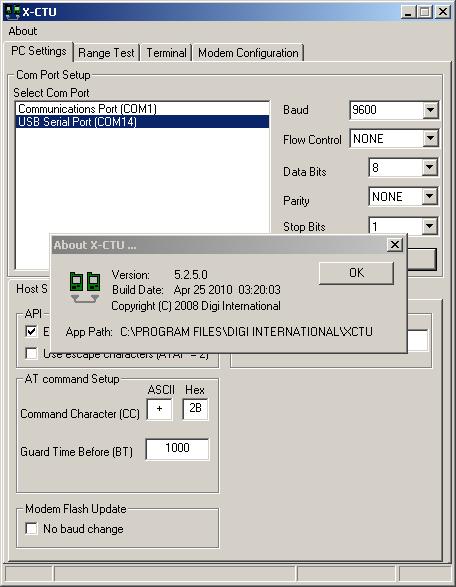The image size is (456, 587).
Task: Switch to the PC Settings tab
Action: (39, 51)
